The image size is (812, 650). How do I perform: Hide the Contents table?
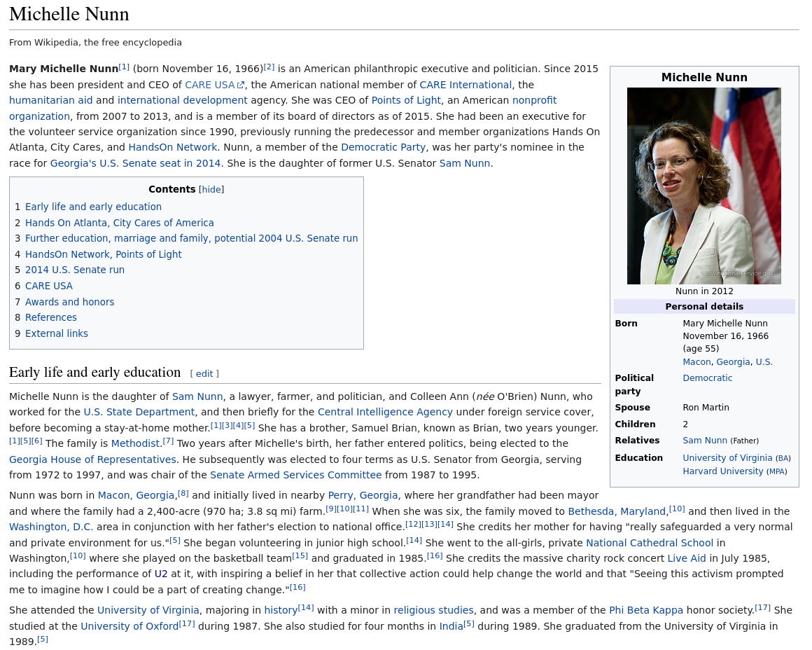(211, 190)
